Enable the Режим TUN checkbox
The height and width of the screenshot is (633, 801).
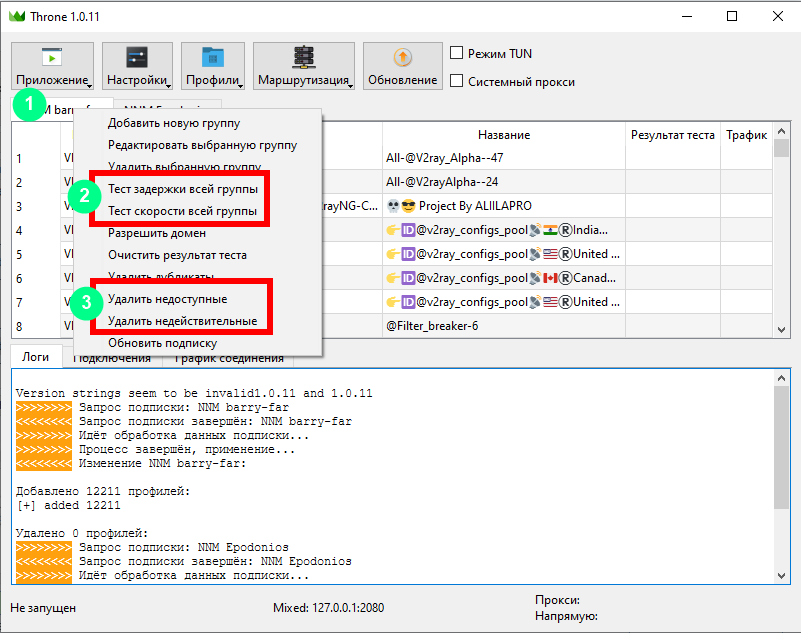457,53
